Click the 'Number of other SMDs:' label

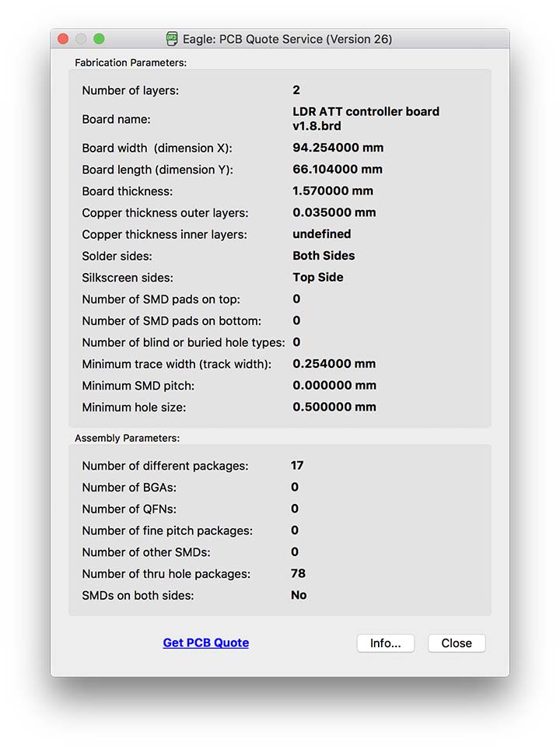pos(146,552)
